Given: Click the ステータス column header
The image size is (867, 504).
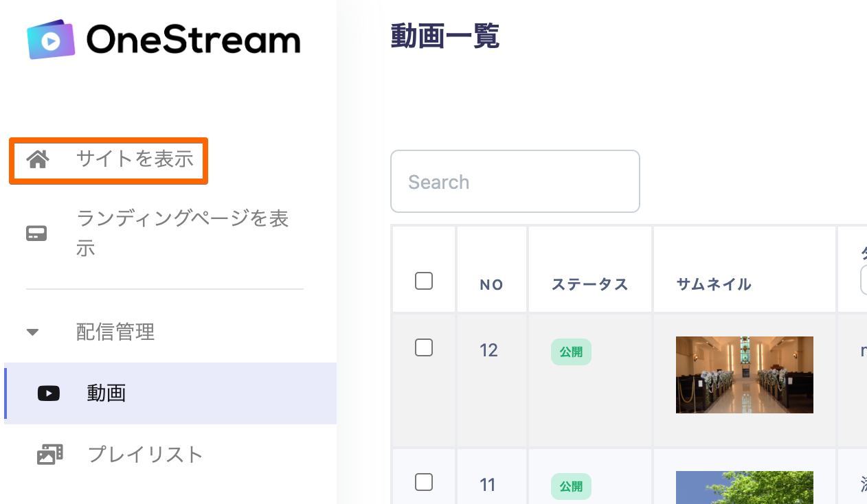Looking at the screenshot, I should pyautogui.click(x=589, y=285).
